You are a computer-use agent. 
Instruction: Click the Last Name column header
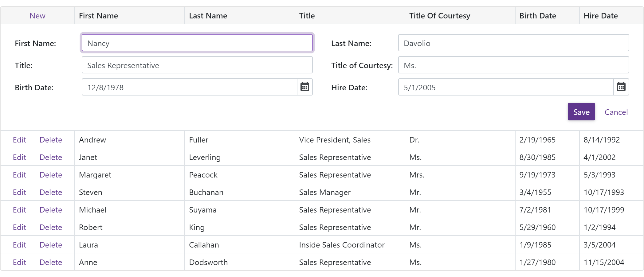[208, 16]
